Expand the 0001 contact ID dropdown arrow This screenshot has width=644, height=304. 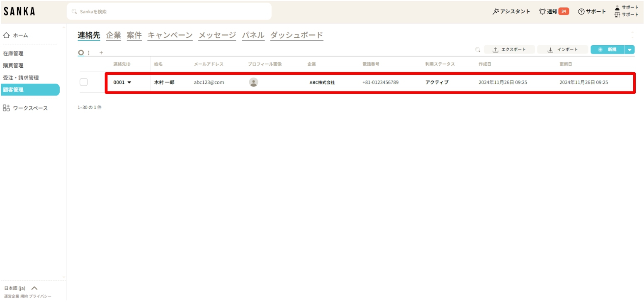129,82
